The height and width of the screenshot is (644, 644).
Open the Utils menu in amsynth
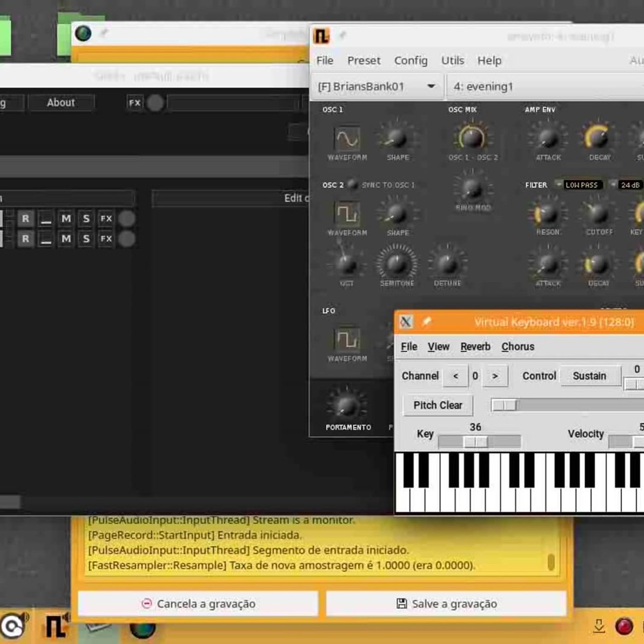(453, 60)
